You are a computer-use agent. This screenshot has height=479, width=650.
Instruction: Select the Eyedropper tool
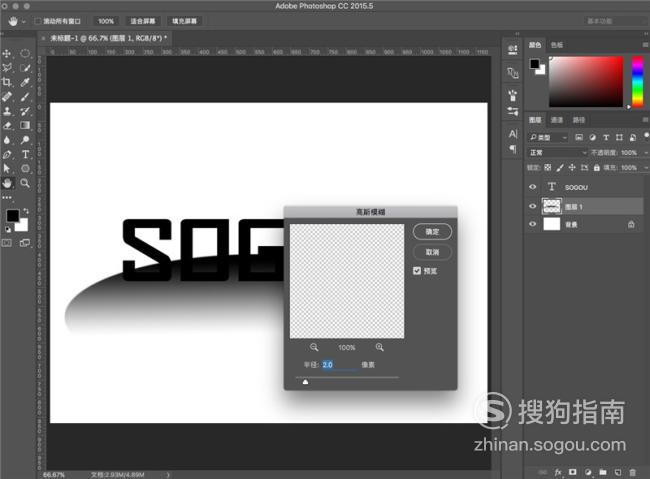25,82
